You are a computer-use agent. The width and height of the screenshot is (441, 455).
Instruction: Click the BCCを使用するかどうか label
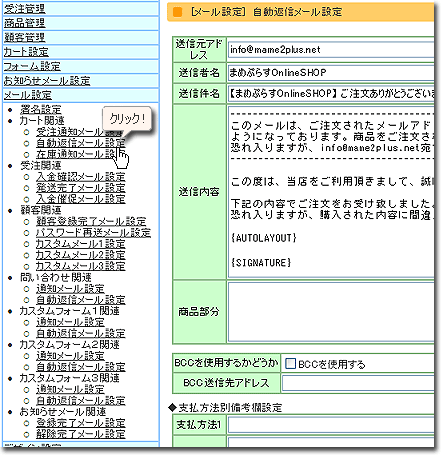point(226,363)
